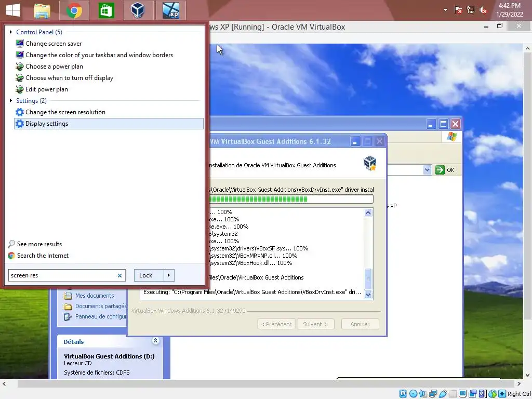Open Choose when to turn off display

point(69,78)
